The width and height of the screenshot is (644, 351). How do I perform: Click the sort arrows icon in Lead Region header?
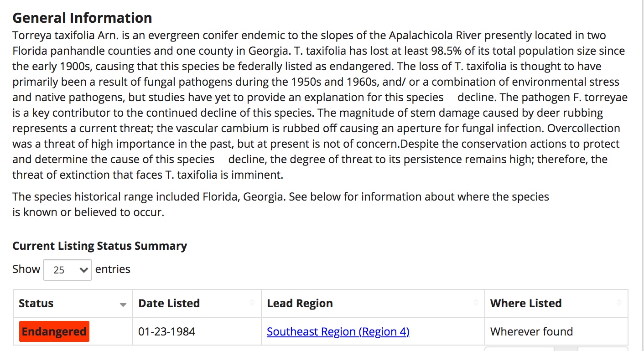pyautogui.click(x=476, y=303)
